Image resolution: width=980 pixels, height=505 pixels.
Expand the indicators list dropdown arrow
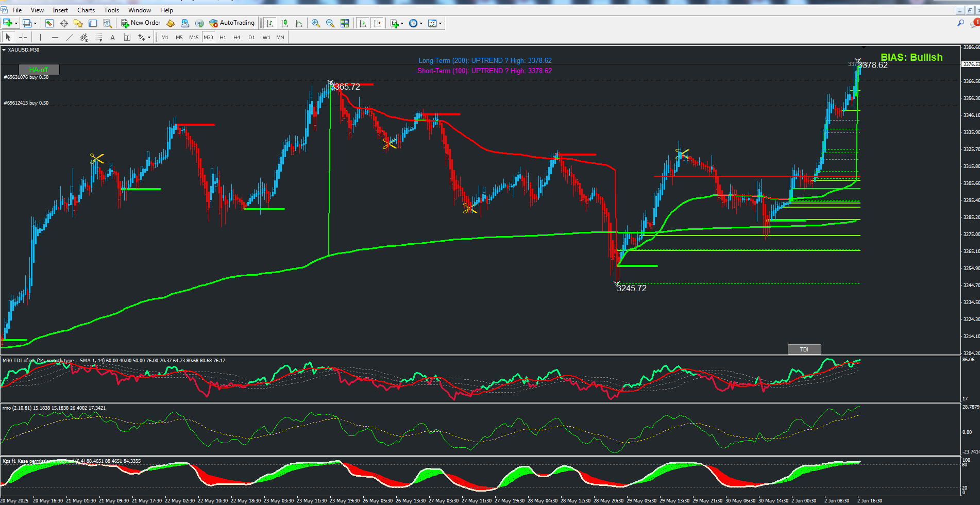click(x=402, y=23)
